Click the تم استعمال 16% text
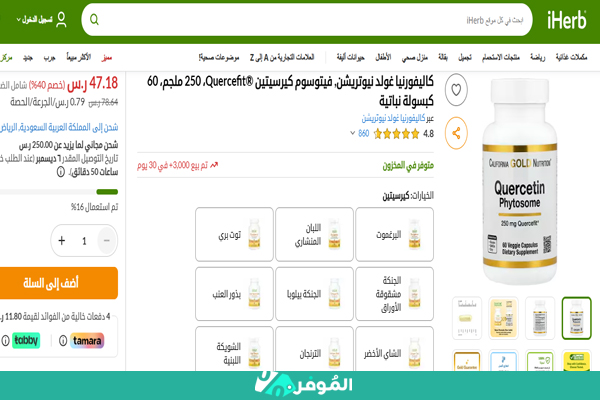600x400 pixels. [x=94, y=207]
